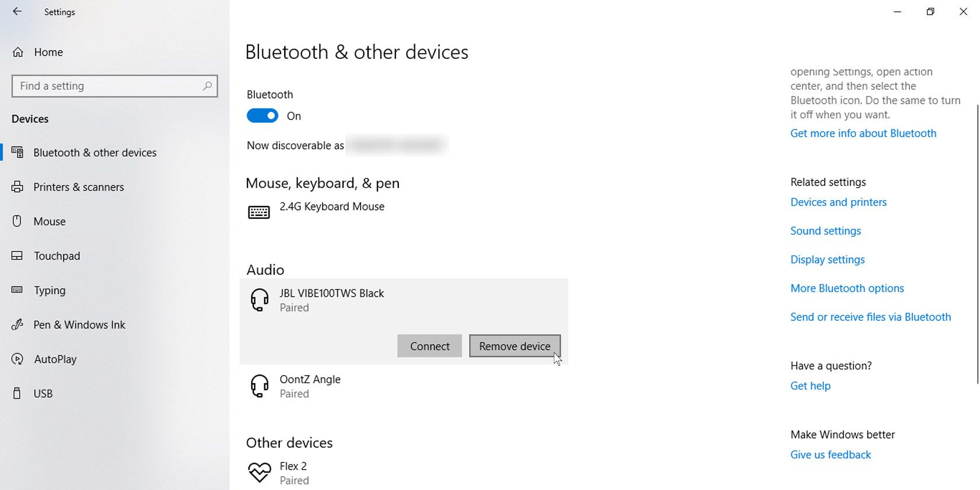The height and width of the screenshot is (490, 980).
Task: Click the Typing keyboard icon
Action: [17, 290]
